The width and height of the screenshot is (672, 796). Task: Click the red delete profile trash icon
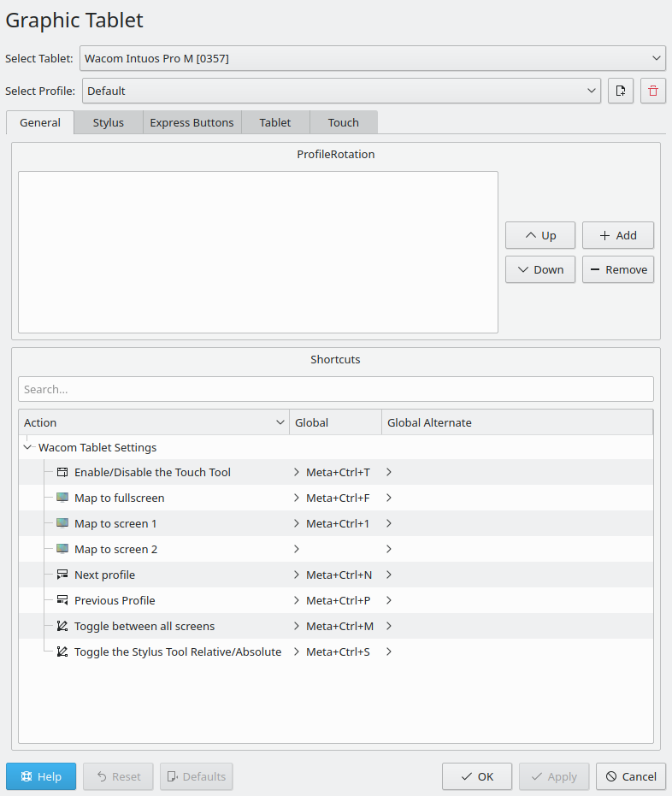click(x=653, y=91)
